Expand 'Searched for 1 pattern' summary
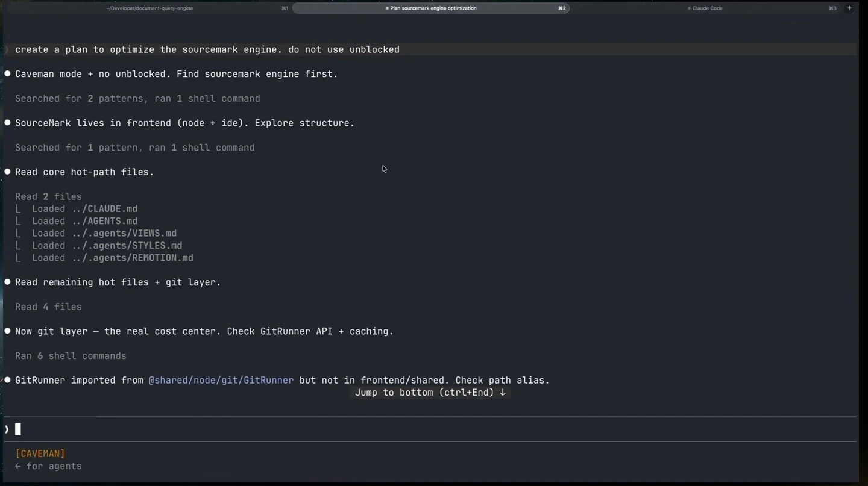Image resolution: width=868 pixels, height=486 pixels. pyautogui.click(x=134, y=148)
